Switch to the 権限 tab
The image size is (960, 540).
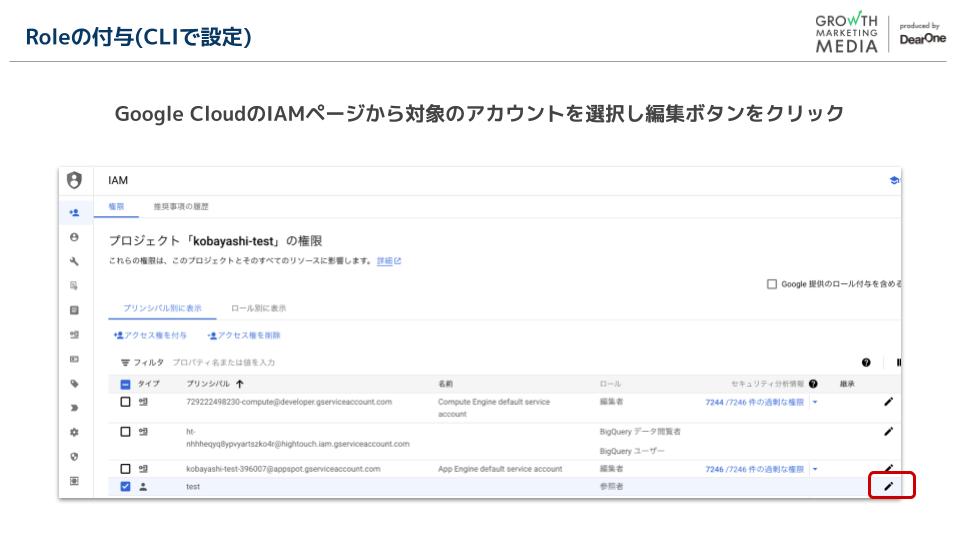click(x=116, y=207)
